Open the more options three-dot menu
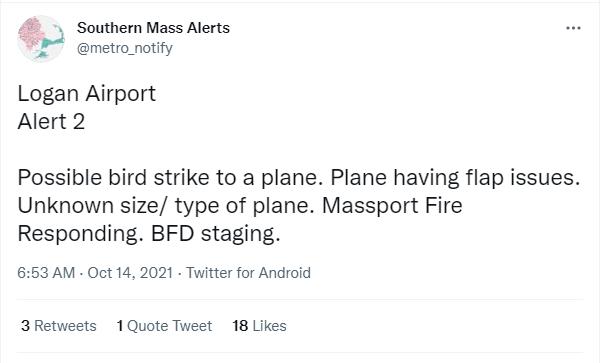601x363 pixels. pyautogui.click(x=573, y=28)
